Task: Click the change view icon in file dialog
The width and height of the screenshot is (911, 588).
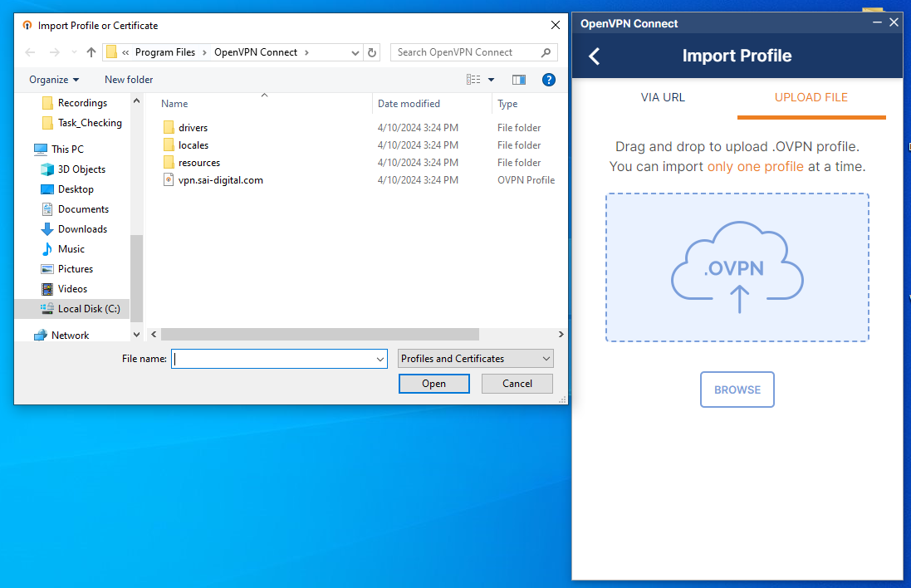Action: pyautogui.click(x=474, y=79)
